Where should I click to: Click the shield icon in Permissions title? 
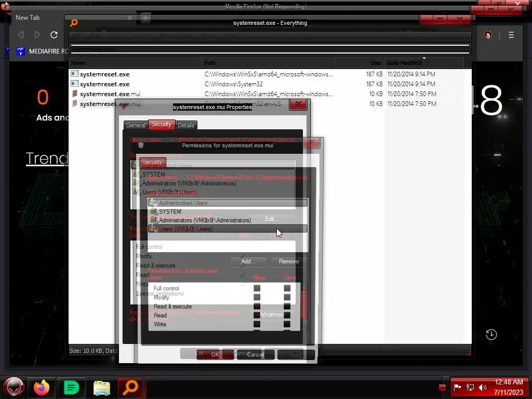141,145
